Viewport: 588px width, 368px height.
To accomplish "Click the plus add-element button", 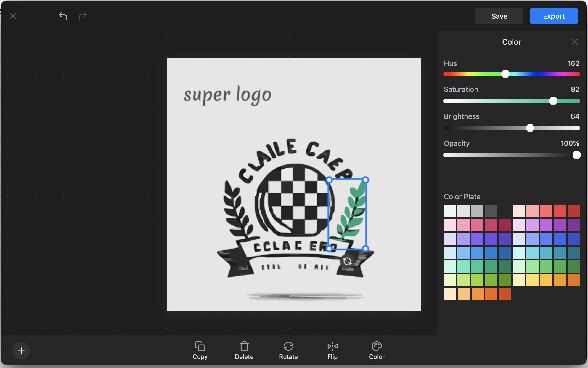I will click(x=21, y=351).
